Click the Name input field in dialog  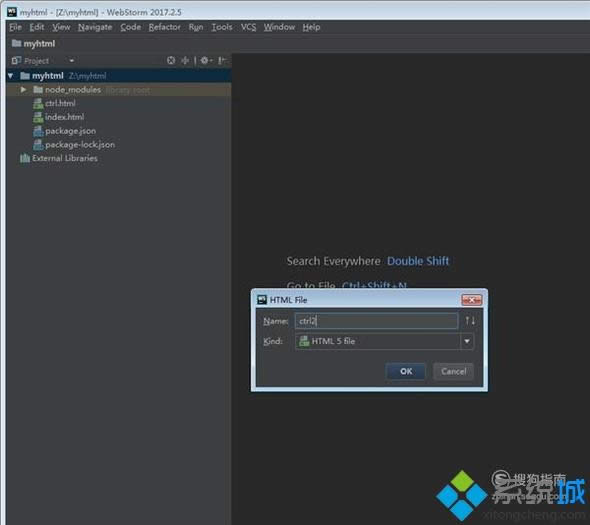point(376,321)
